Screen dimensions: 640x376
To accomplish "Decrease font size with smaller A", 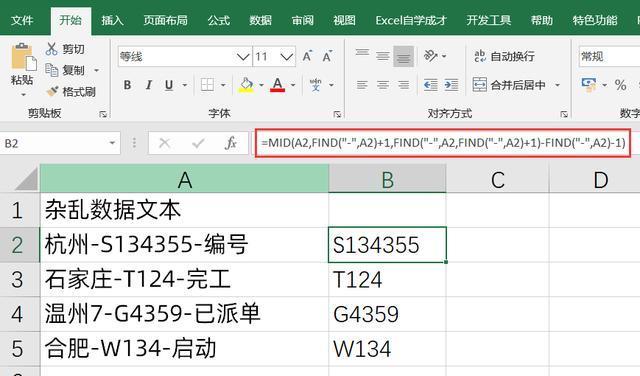I will pyautogui.click(x=327, y=56).
